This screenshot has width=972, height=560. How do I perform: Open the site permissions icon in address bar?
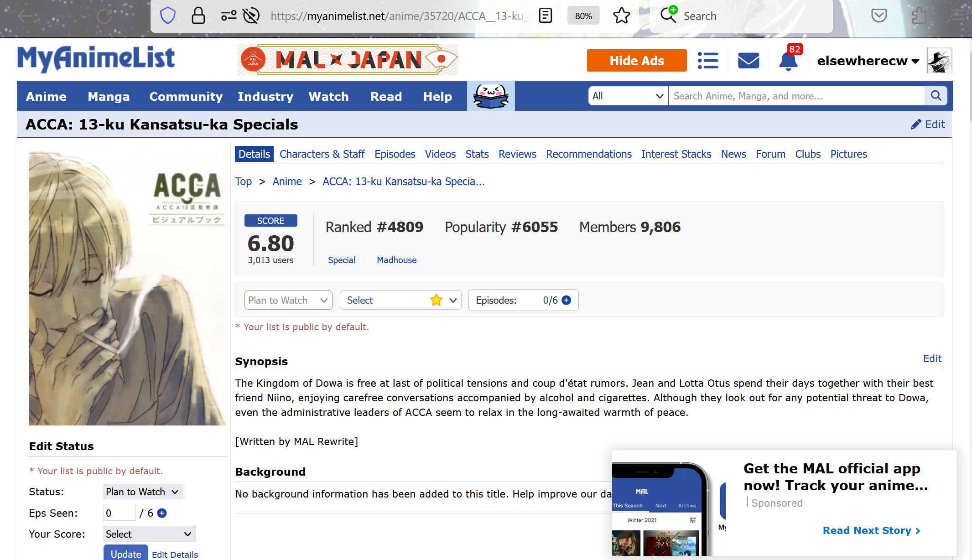click(229, 16)
